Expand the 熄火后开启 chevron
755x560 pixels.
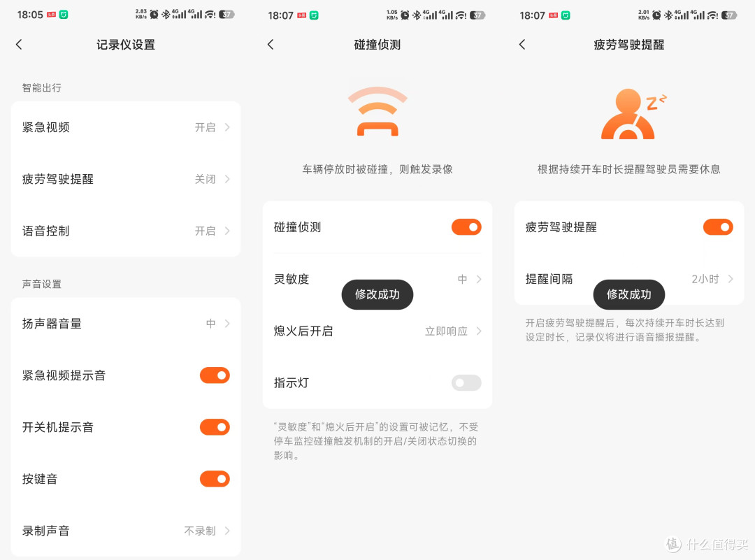479,331
